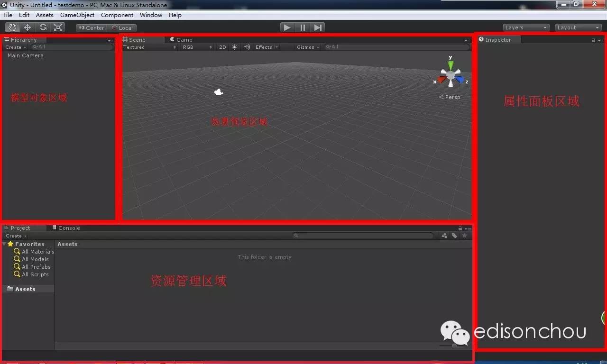Open the Layout dropdown
The height and width of the screenshot is (364, 607).
click(578, 27)
